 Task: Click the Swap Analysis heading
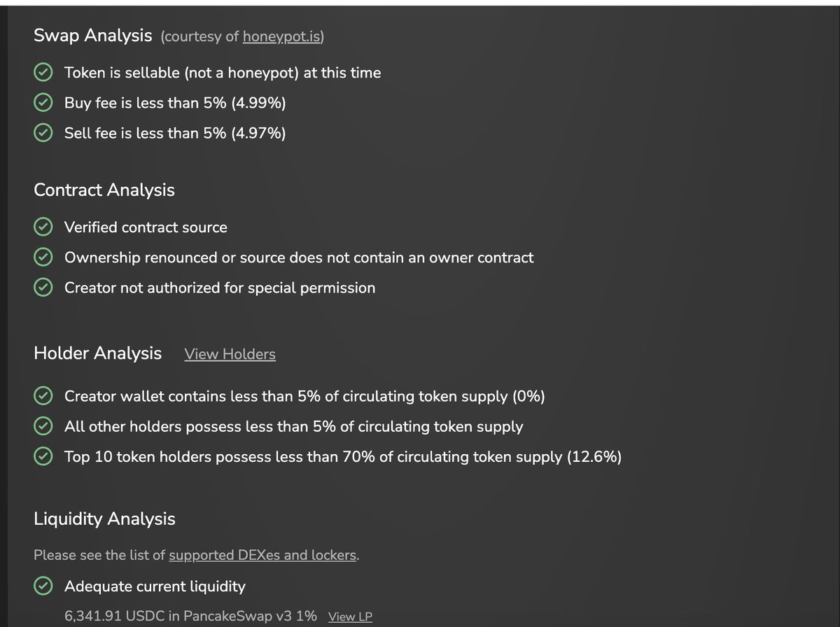(x=93, y=36)
